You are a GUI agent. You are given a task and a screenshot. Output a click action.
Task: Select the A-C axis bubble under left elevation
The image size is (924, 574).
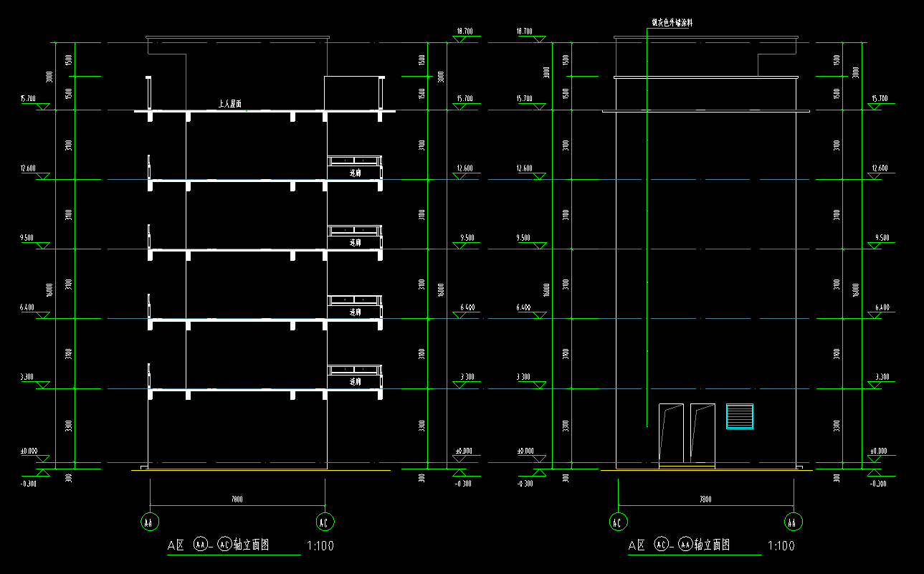(x=324, y=522)
